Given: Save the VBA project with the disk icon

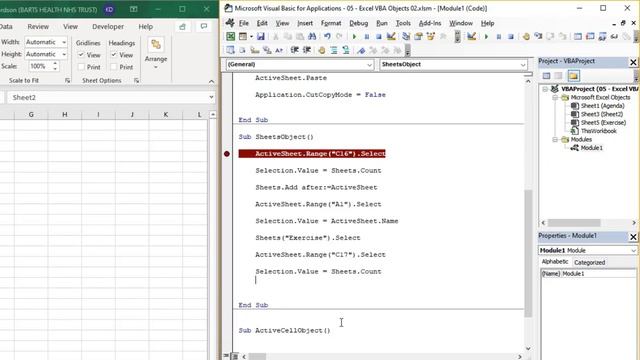Looking at the screenshot, I should click(x=260, y=36).
